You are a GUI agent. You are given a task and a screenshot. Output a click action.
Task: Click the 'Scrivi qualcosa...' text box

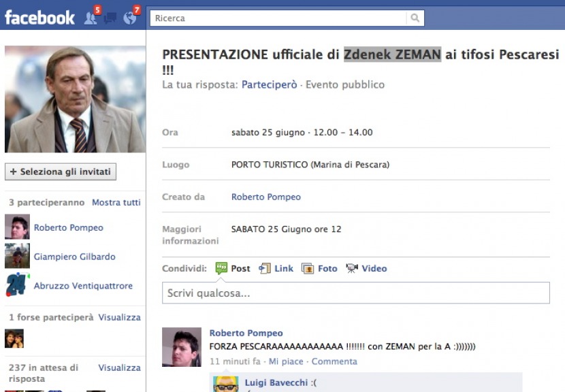(356, 293)
